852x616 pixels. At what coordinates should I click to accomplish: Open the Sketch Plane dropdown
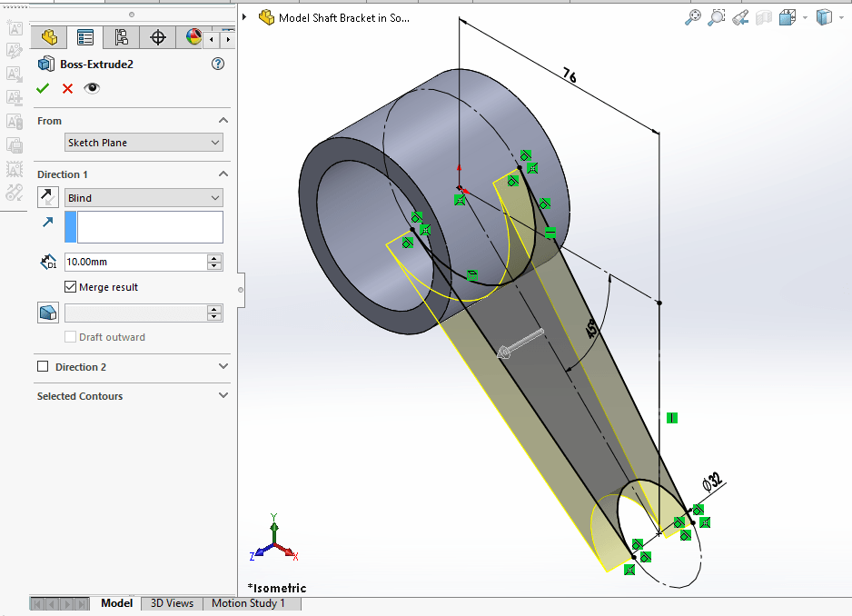point(144,143)
